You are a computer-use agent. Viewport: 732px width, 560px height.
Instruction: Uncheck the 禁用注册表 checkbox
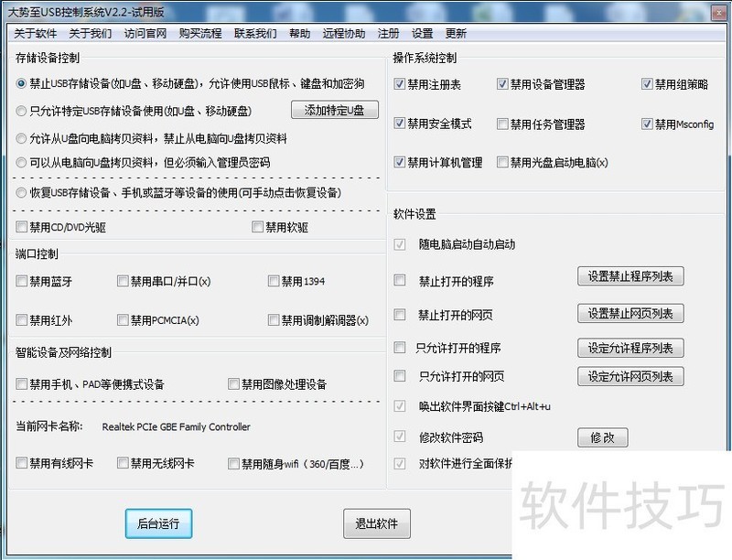pyautogui.click(x=399, y=84)
